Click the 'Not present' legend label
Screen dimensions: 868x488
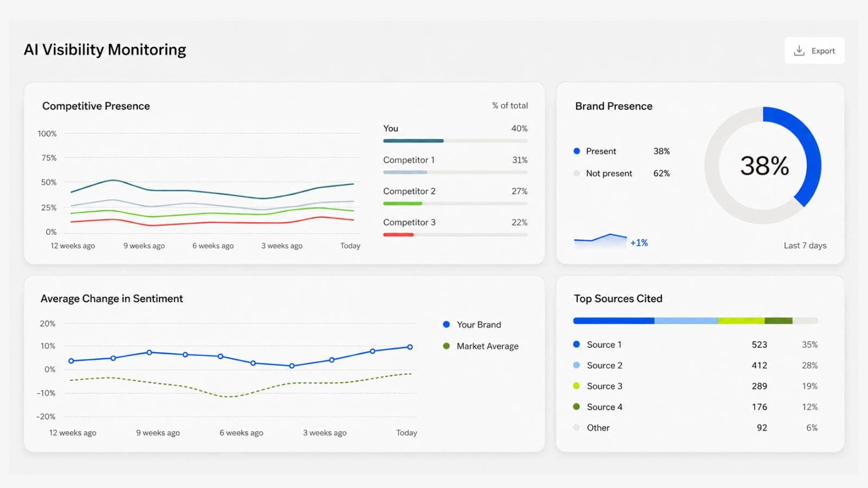[x=609, y=174]
